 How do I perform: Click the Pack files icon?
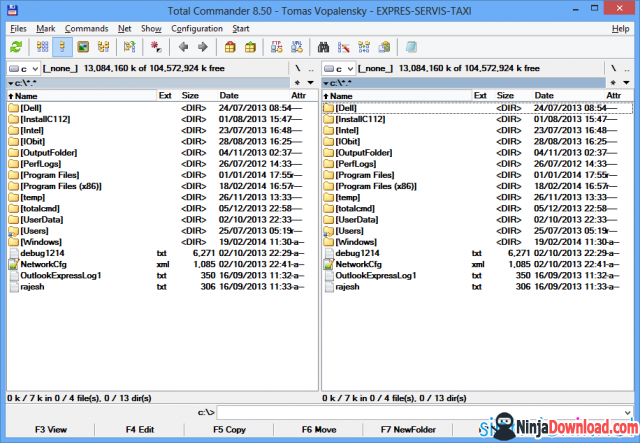click(x=230, y=47)
